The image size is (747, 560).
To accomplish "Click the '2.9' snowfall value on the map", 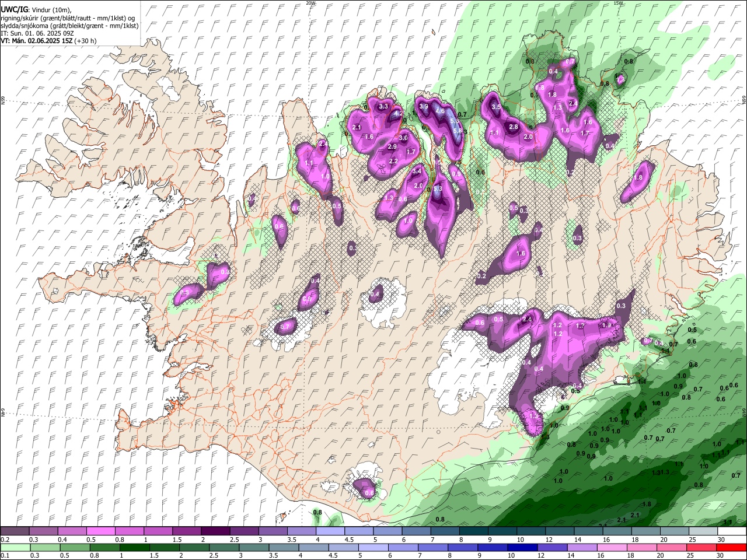I will 392,147.
